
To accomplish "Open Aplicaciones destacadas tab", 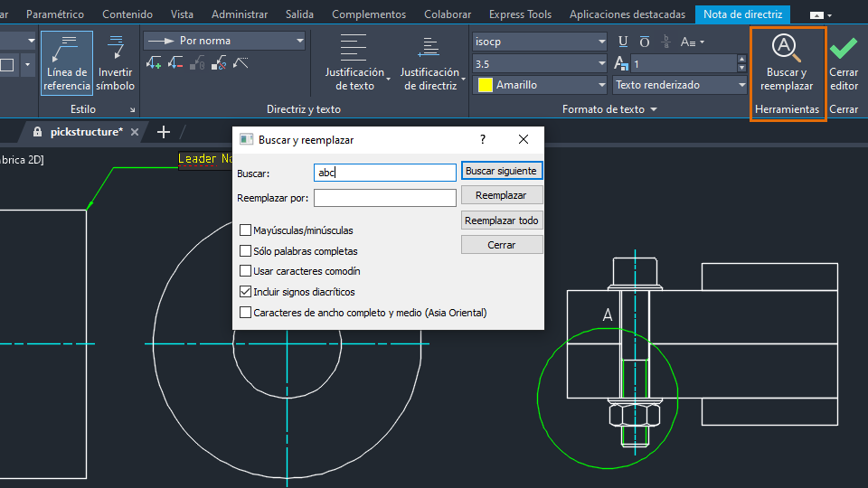I will 627,14.
